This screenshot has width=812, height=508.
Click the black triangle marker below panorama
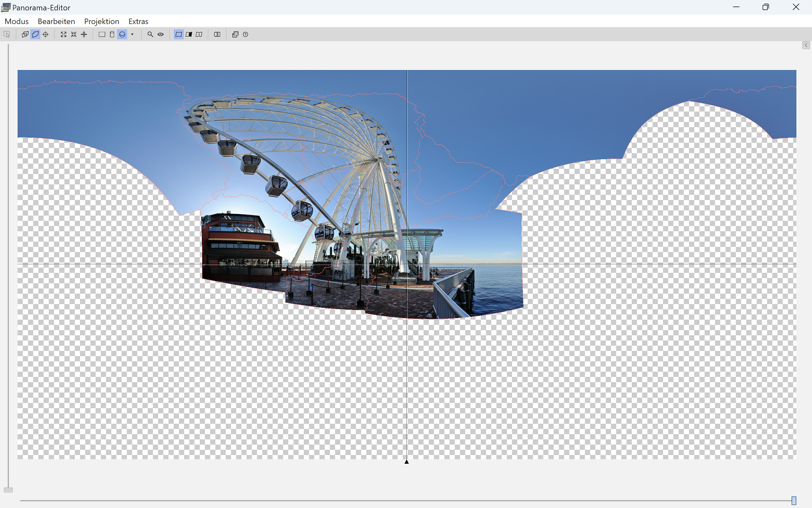pyautogui.click(x=406, y=462)
